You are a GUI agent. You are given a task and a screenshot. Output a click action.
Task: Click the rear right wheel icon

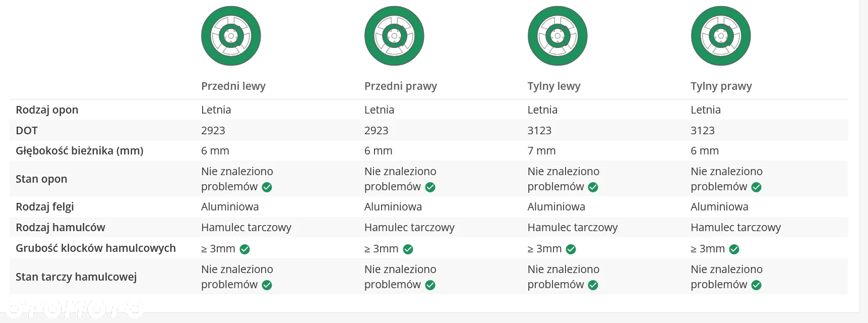pos(721,36)
